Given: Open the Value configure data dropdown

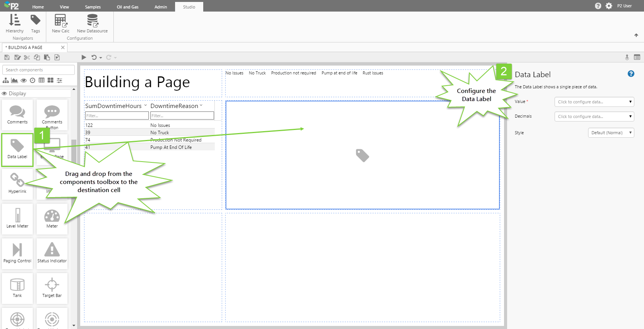Looking at the screenshot, I should [x=594, y=102].
